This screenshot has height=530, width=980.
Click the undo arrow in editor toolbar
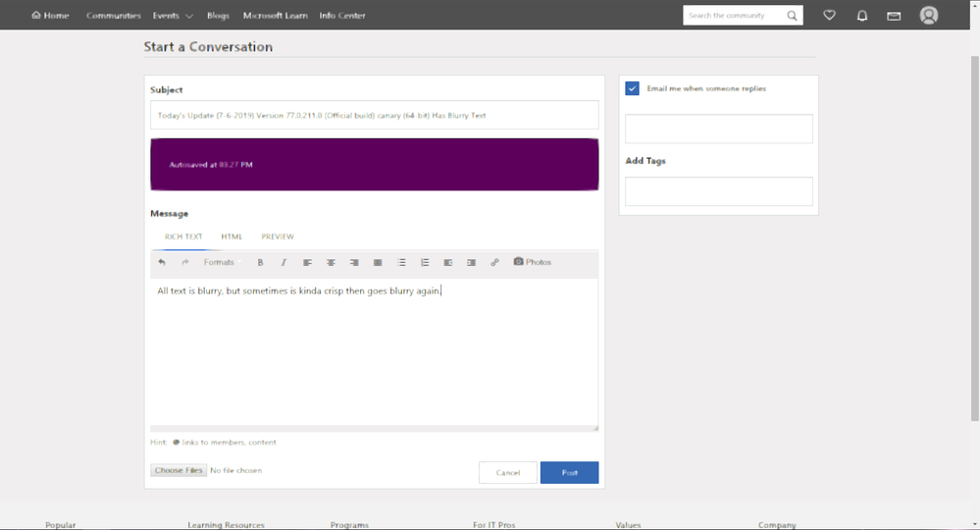[162, 262]
